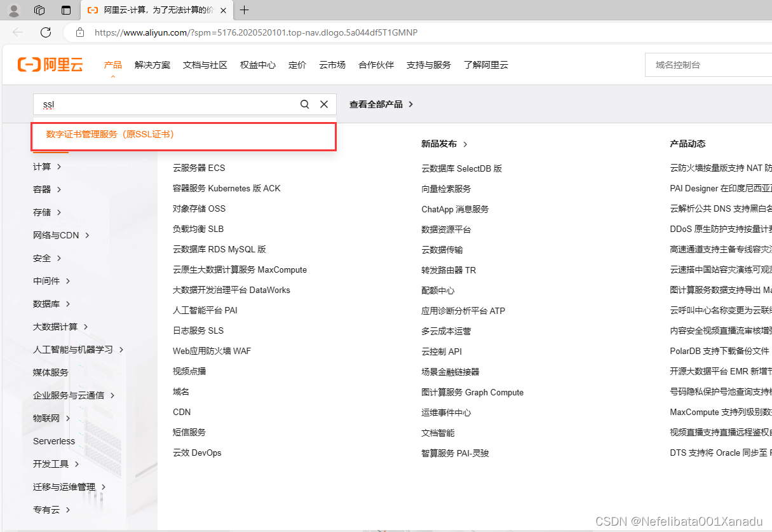This screenshot has height=532, width=772.
Task: Go back to previous page
Action: (18, 32)
